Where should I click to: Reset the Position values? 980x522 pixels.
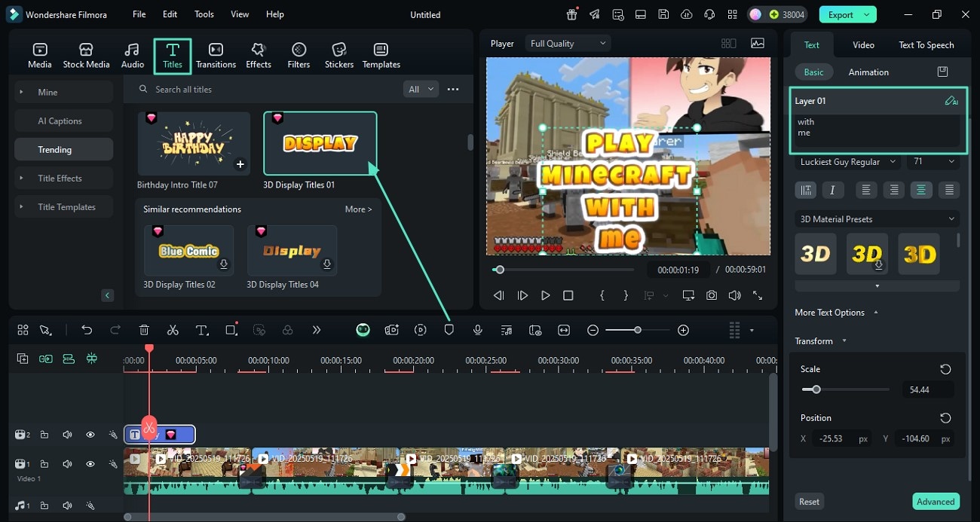pos(945,418)
